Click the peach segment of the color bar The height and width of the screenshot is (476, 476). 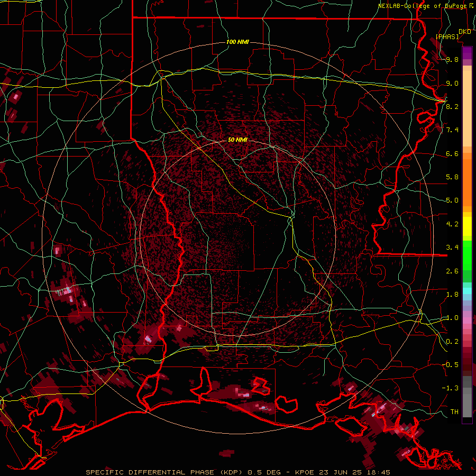[x=467, y=106]
